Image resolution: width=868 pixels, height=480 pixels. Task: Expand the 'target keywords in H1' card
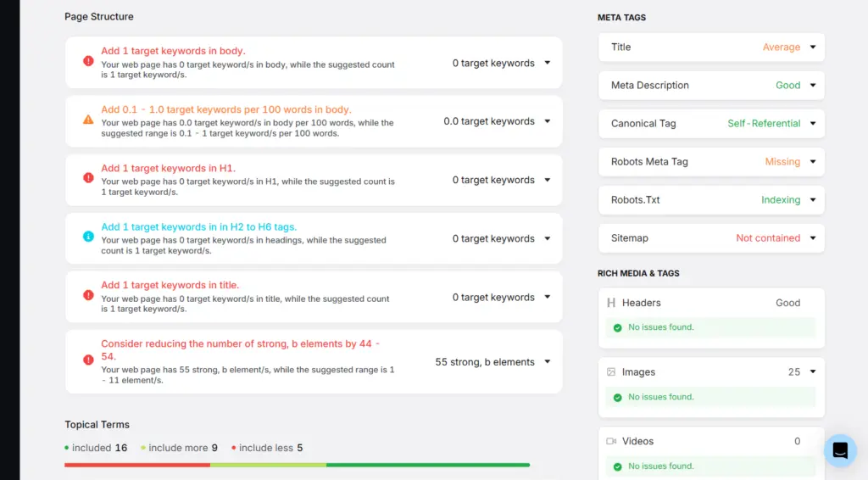pos(547,180)
